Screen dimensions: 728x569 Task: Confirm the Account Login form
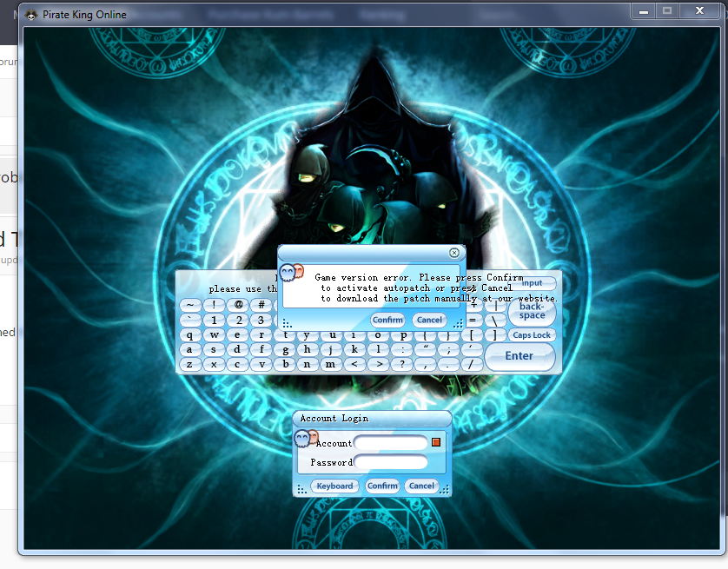pyautogui.click(x=382, y=486)
